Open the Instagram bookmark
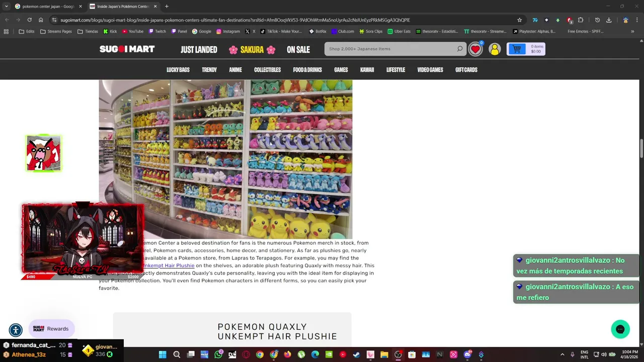Screen dimensions: 644x362 (228, 31)
